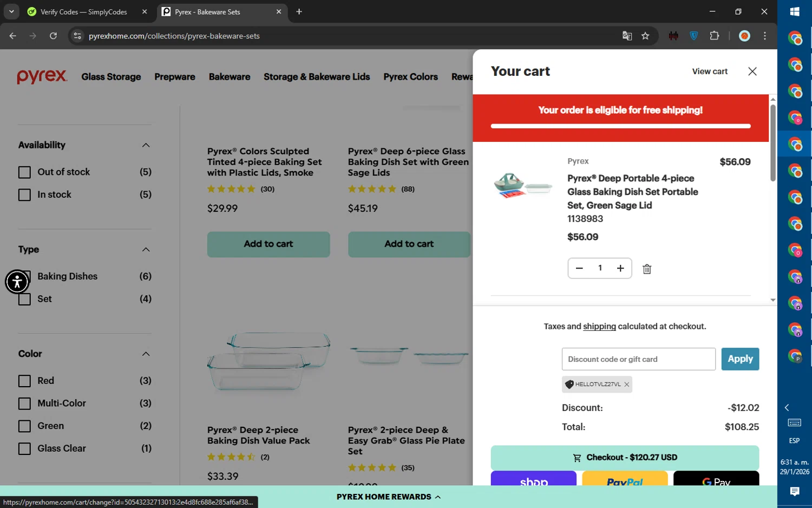The height and width of the screenshot is (508, 812).
Task: Add Deep 6-piece Green Sage set to cart
Action: click(409, 244)
